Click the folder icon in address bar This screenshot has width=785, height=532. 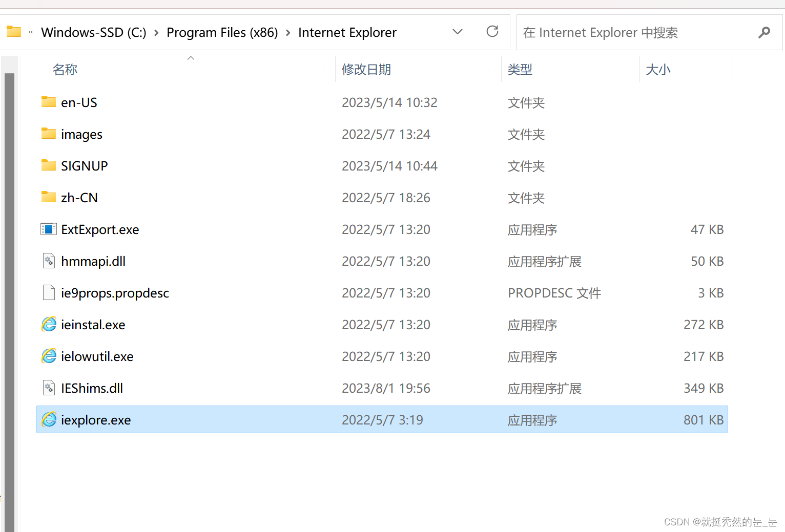(14, 32)
